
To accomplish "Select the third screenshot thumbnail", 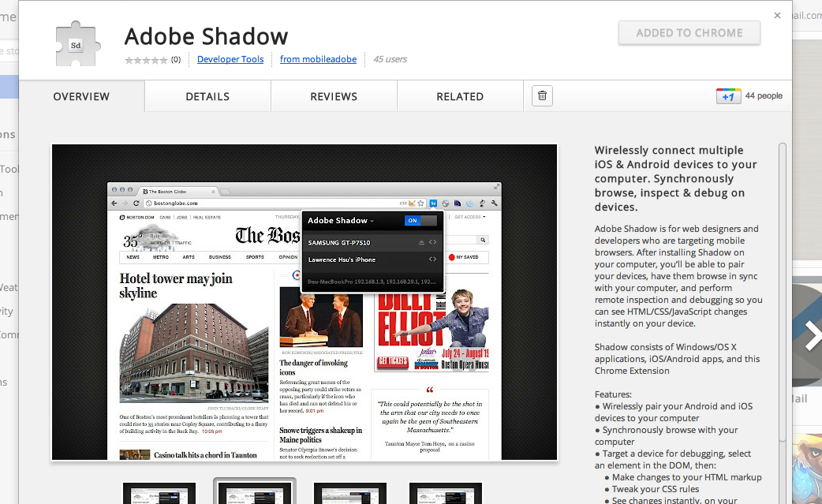I will tap(350, 493).
